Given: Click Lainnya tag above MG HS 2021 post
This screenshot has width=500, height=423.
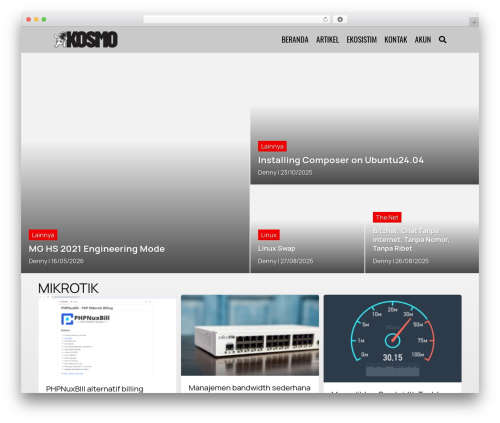Looking at the screenshot, I should (43, 235).
